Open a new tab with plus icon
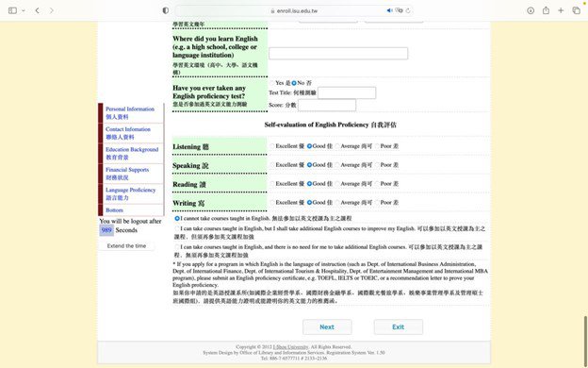Screen dimensions: 588x368 tap(561, 10)
